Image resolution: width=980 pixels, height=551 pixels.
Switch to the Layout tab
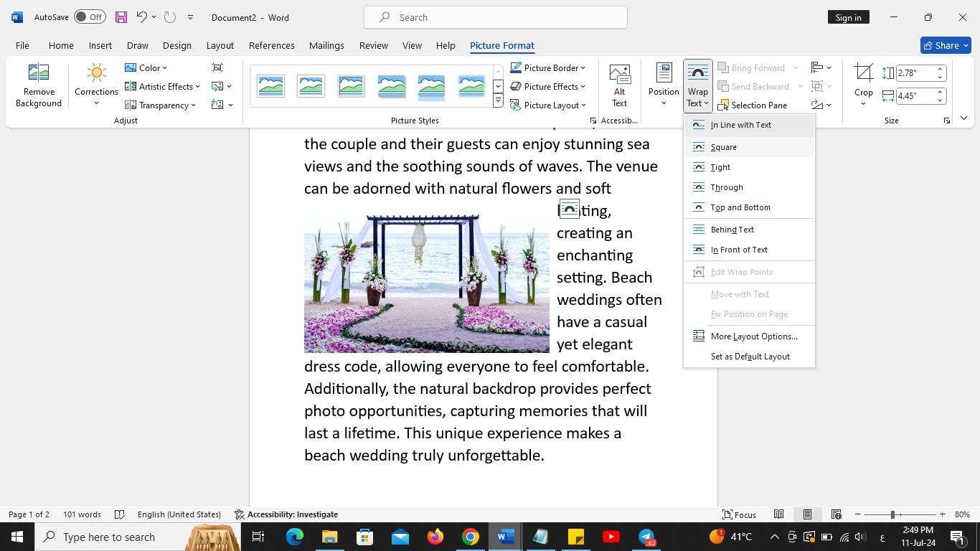tap(220, 45)
